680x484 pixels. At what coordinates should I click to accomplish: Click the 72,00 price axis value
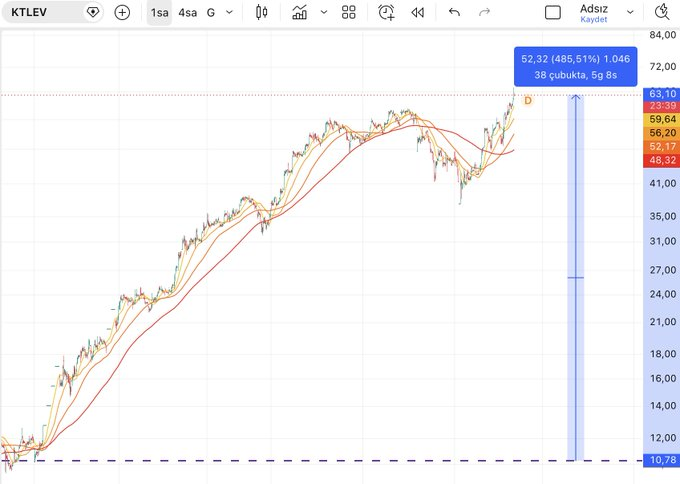[663, 67]
